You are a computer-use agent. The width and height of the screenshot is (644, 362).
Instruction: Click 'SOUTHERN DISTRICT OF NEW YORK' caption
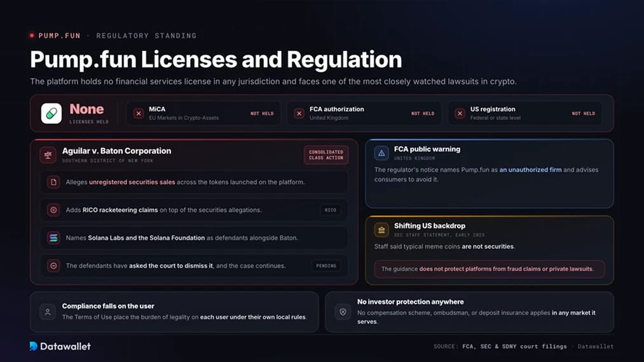(107, 161)
